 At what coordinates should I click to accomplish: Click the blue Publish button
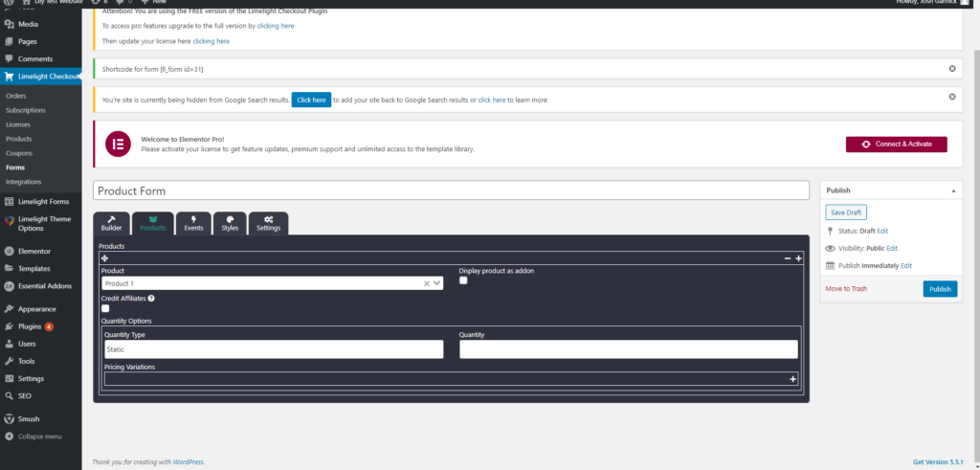click(x=940, y=289)
